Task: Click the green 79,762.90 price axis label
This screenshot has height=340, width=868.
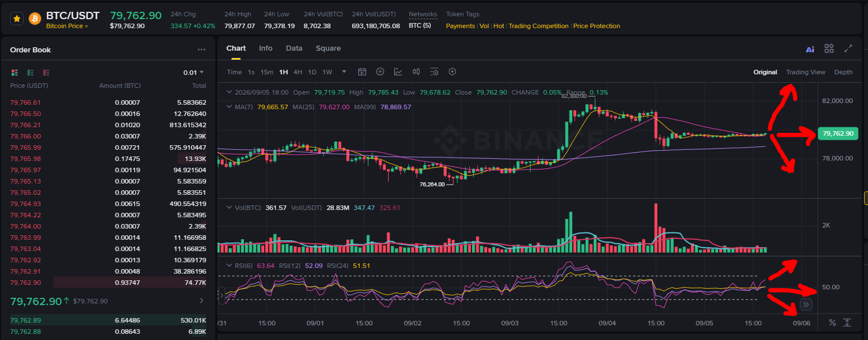Action: [838, 134]
